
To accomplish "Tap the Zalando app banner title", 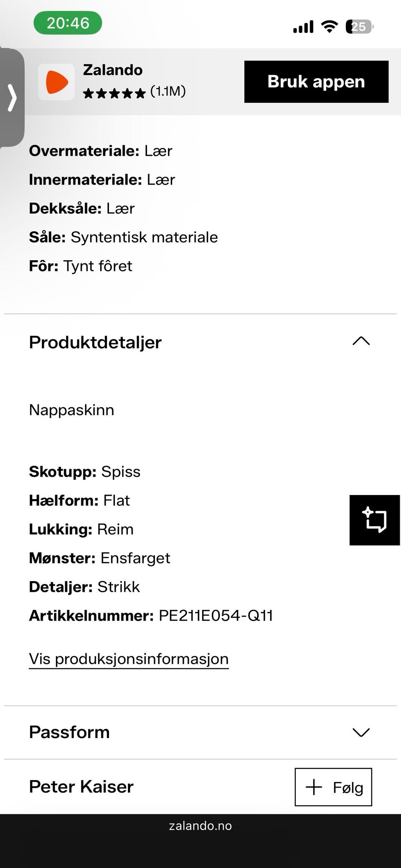I will [x=113, y=70].
